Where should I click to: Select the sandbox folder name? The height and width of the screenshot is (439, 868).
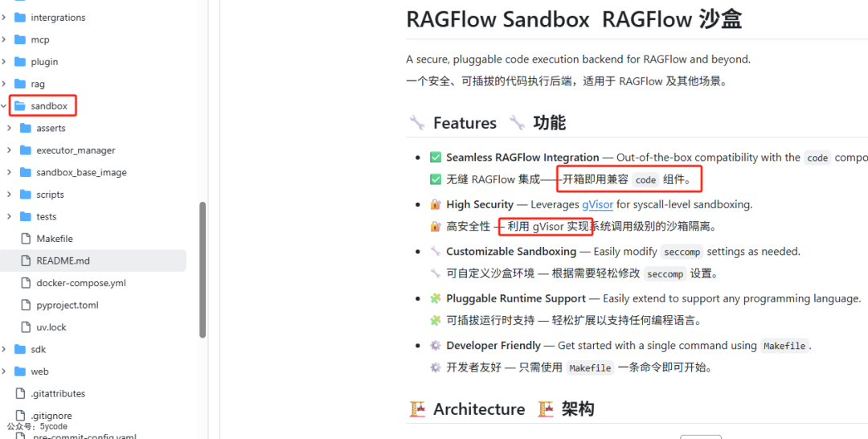tap(49, 106)
